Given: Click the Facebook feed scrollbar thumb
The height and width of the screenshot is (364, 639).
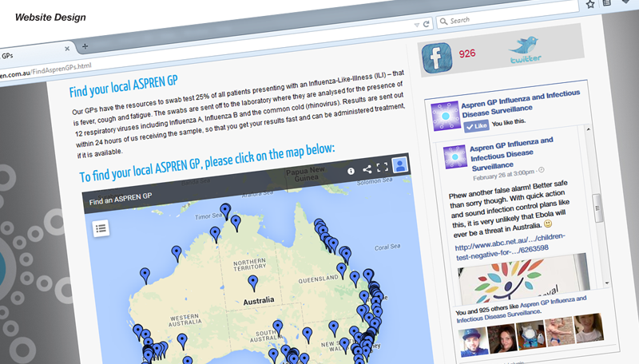Looking at the screenshot, I should tap(597, 208).
